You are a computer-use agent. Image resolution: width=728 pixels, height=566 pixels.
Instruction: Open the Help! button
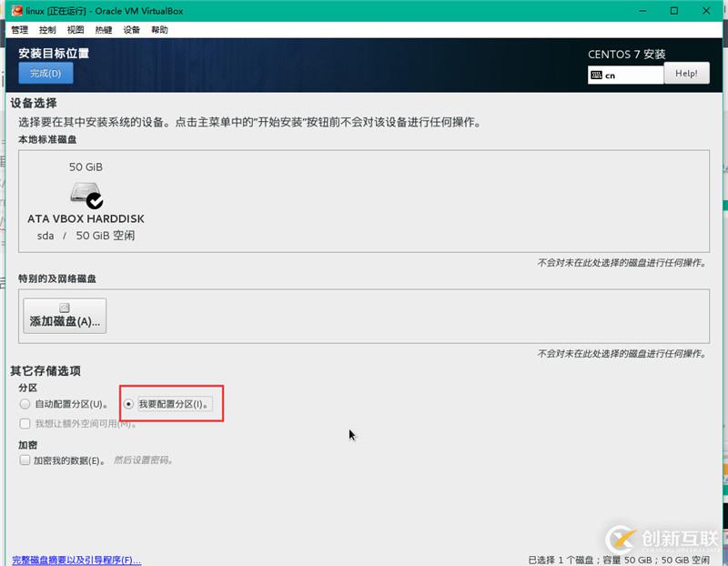686,74
